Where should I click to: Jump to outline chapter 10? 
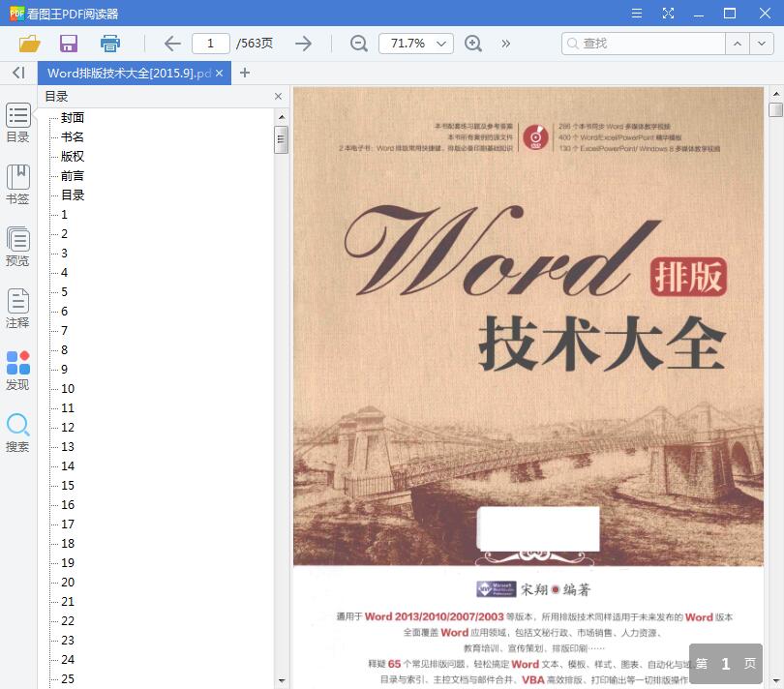(x=68, y=389)
